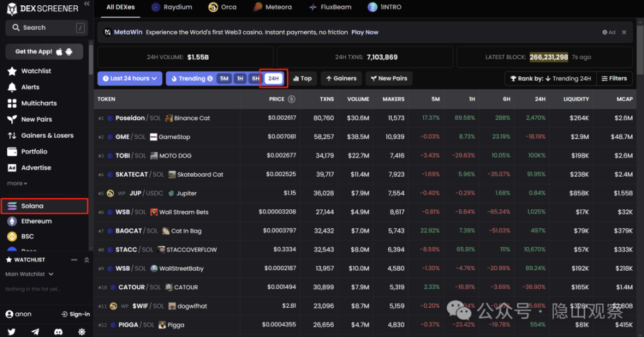
Task: Switch to the Orca tab
Action: 223,7
